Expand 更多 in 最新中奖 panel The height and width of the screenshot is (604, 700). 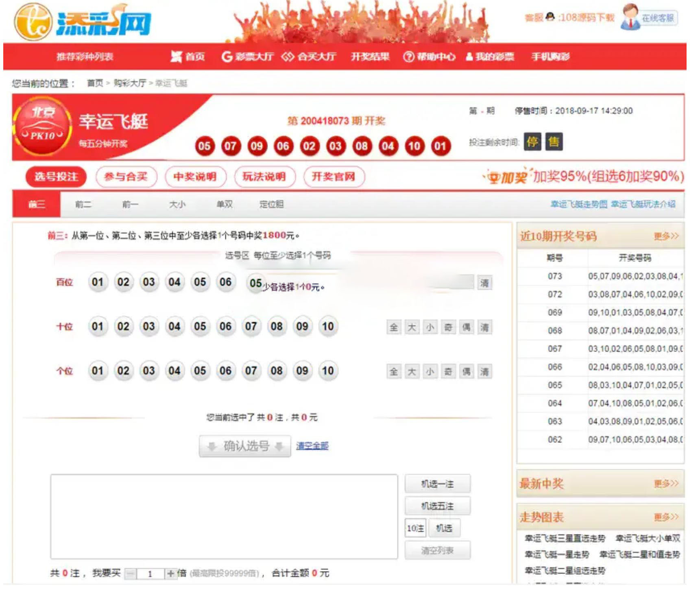(666, 484)
